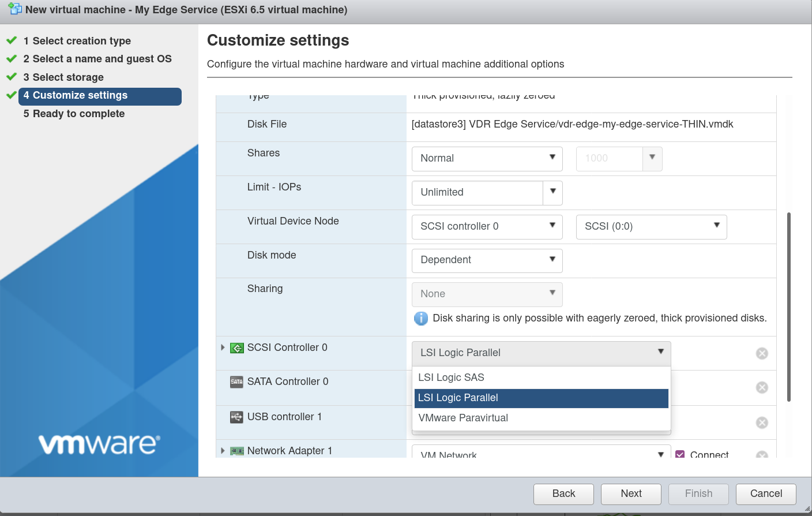Collapse the LSI Logic Parallel controller dropdown
Screen dimensions: 812x516
click(x=542, y=353)
